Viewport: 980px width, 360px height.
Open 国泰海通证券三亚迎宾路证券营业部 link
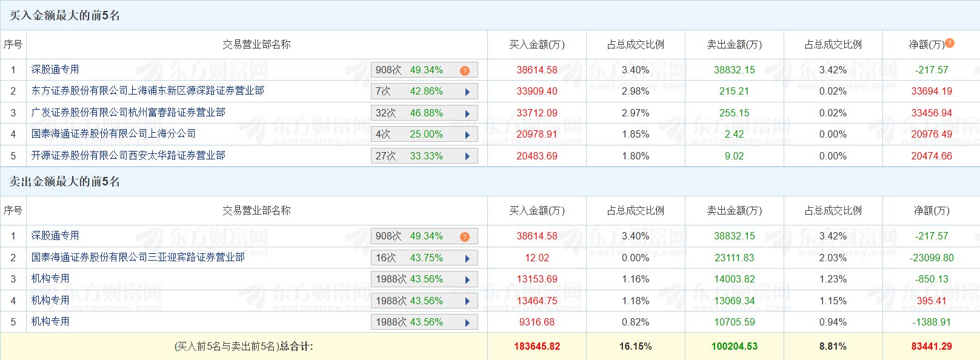(138, 258)
